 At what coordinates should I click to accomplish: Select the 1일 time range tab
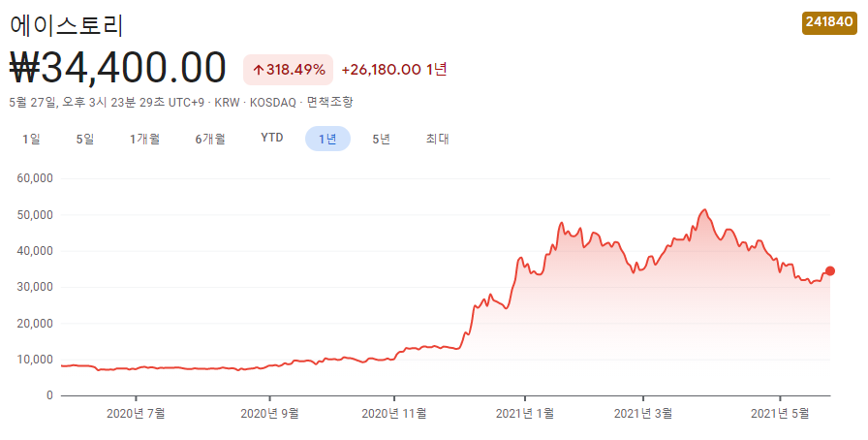[31, 139]
